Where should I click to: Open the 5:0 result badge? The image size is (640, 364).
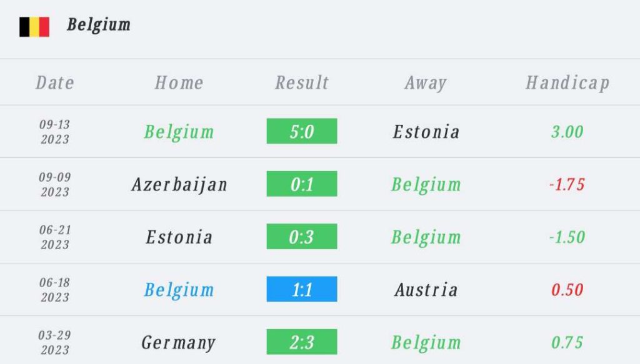302,131
